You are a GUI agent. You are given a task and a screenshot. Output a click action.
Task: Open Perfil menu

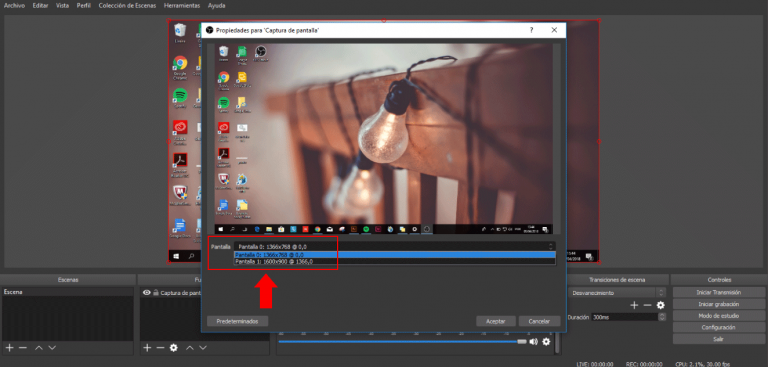(84, 6)
